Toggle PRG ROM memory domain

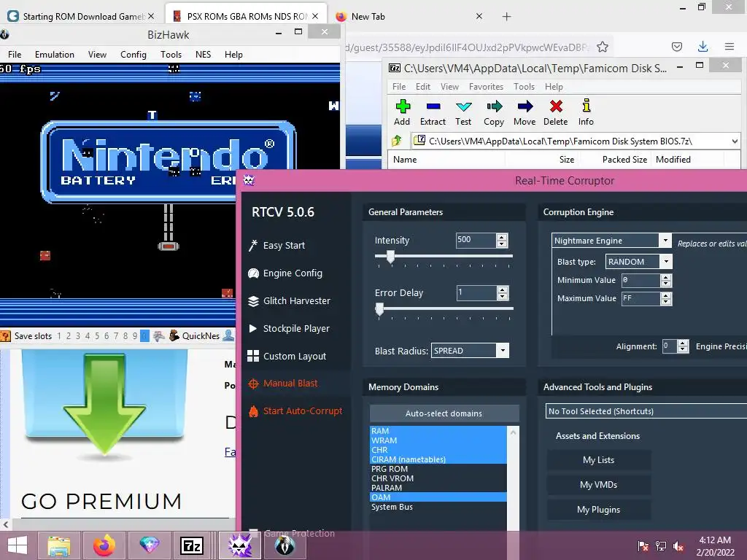click(x=438, y=469)
